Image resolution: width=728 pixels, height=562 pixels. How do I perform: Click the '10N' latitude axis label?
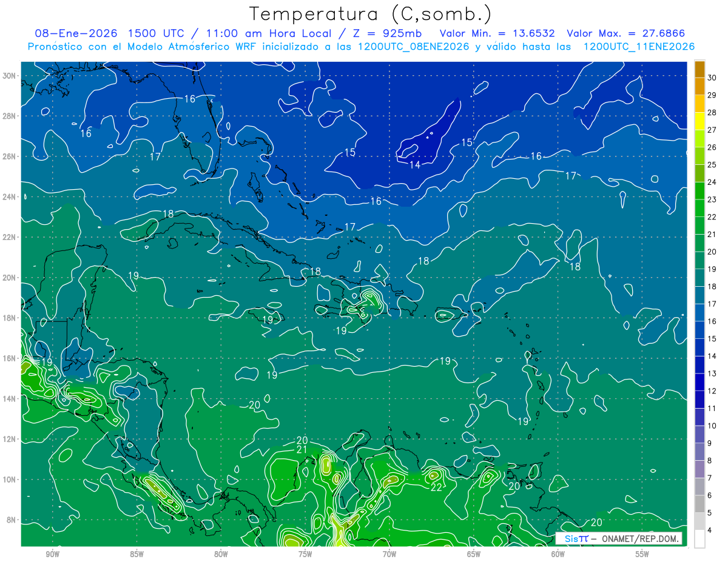click(8, 480)
